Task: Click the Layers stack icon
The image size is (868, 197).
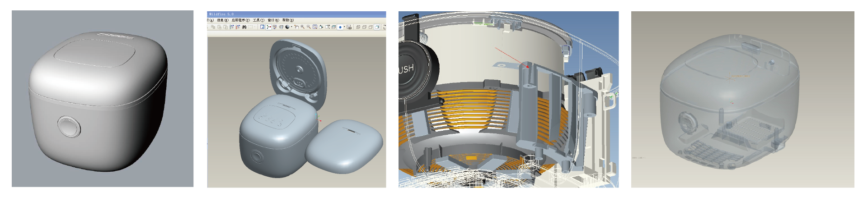Action: tap(333, 27)
